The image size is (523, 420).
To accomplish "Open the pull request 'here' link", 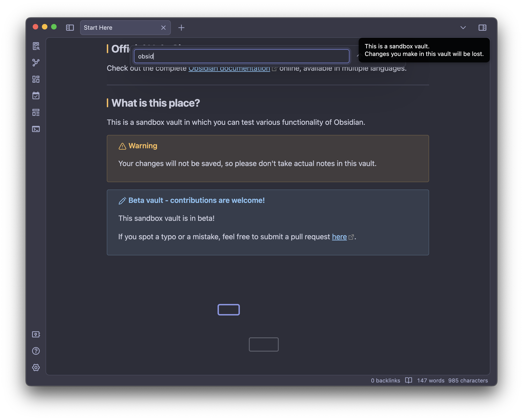I will [339, 236].
